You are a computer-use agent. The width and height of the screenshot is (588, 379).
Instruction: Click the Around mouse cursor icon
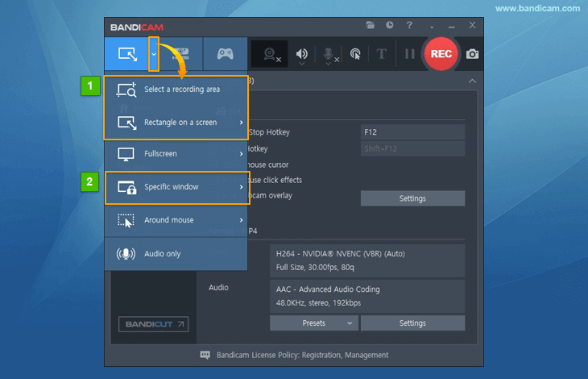126,220
